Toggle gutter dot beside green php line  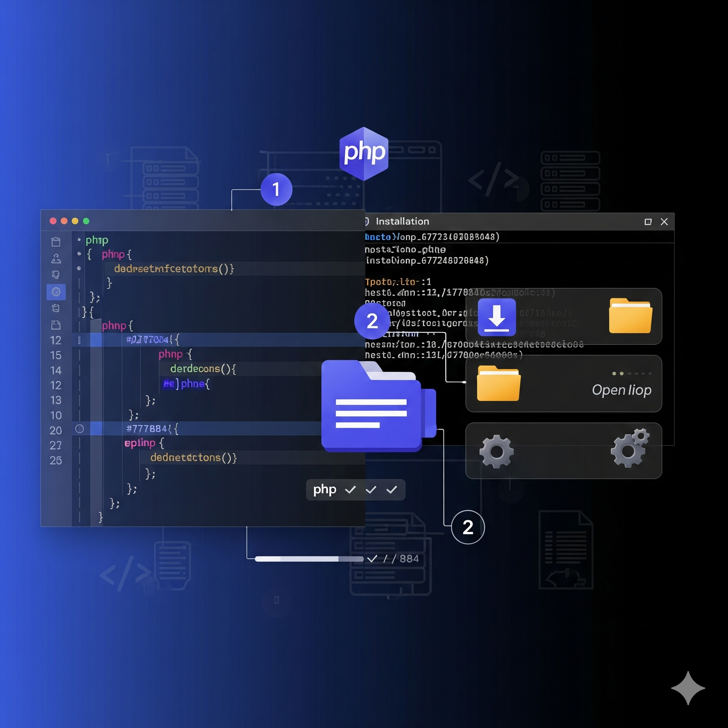click(79, 239)
